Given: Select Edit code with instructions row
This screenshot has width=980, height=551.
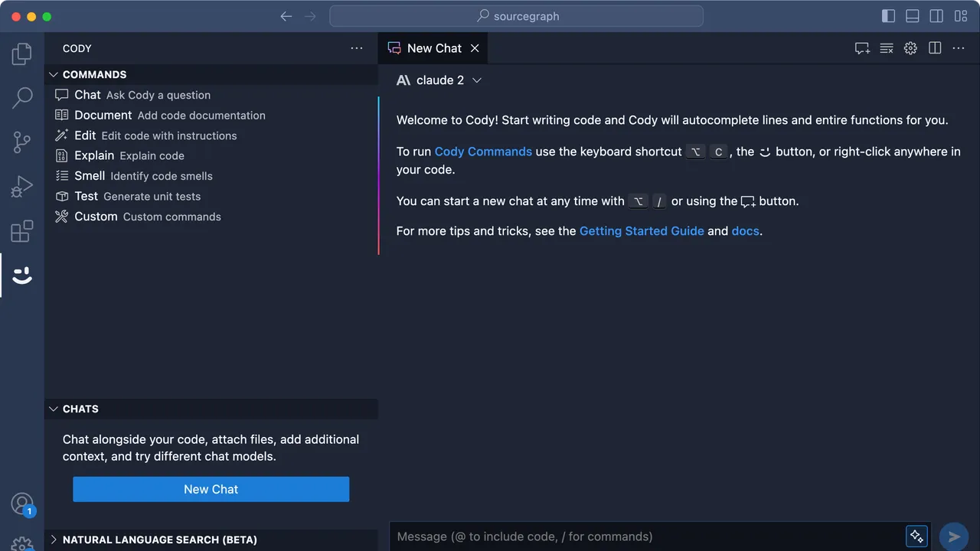Looking at the screenshot, I should (211, 135).
